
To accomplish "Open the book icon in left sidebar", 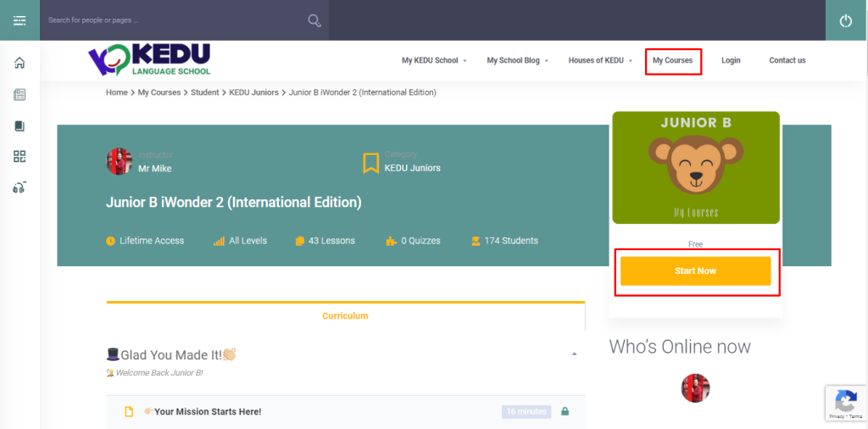I will coord(19,126).
